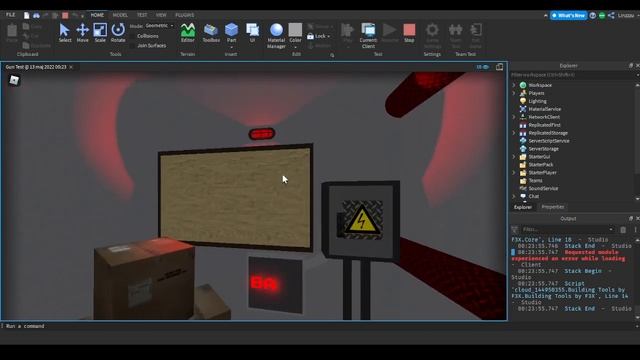
Task: Click the What's New button
Action: [x=569, y=16]
